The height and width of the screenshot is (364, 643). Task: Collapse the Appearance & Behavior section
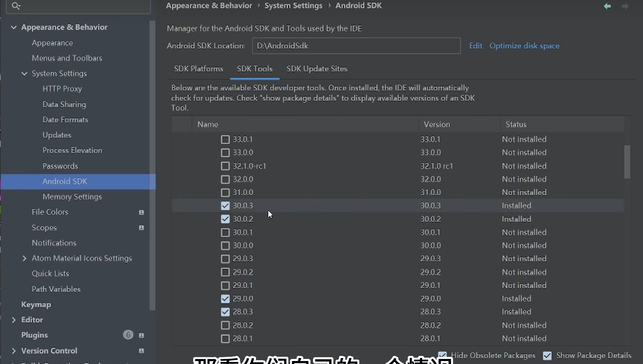[14, 27]
